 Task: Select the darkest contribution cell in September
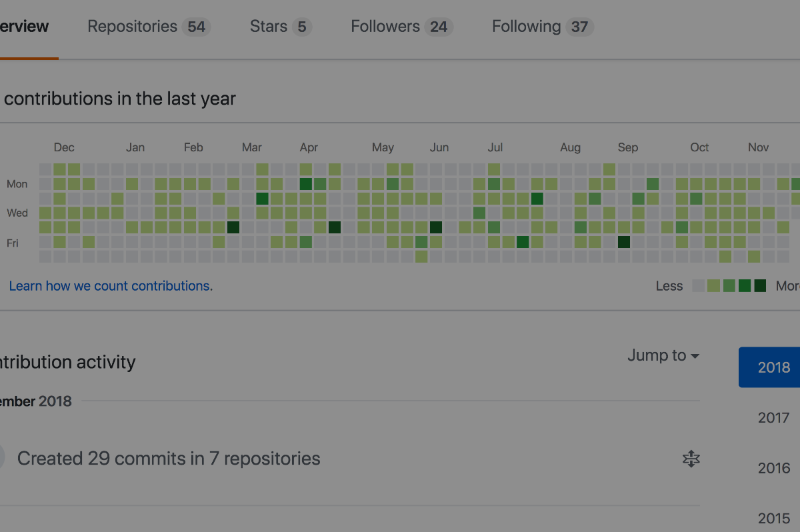(x=624, y=242)
